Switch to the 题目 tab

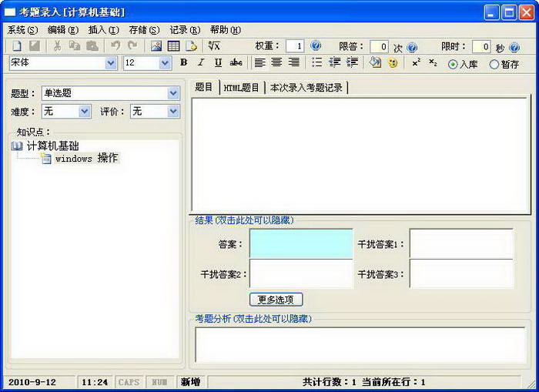click(x=204, y=87)
